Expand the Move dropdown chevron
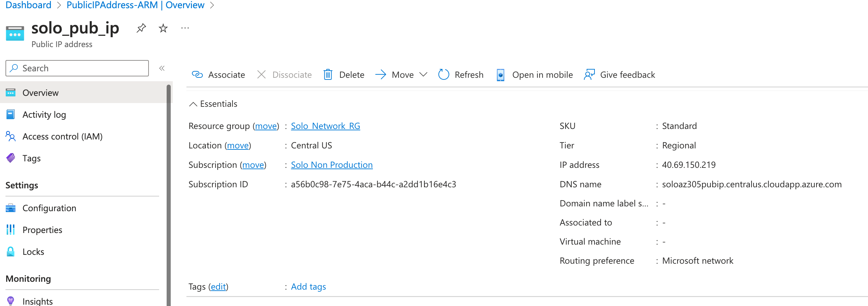 [423, 74]
